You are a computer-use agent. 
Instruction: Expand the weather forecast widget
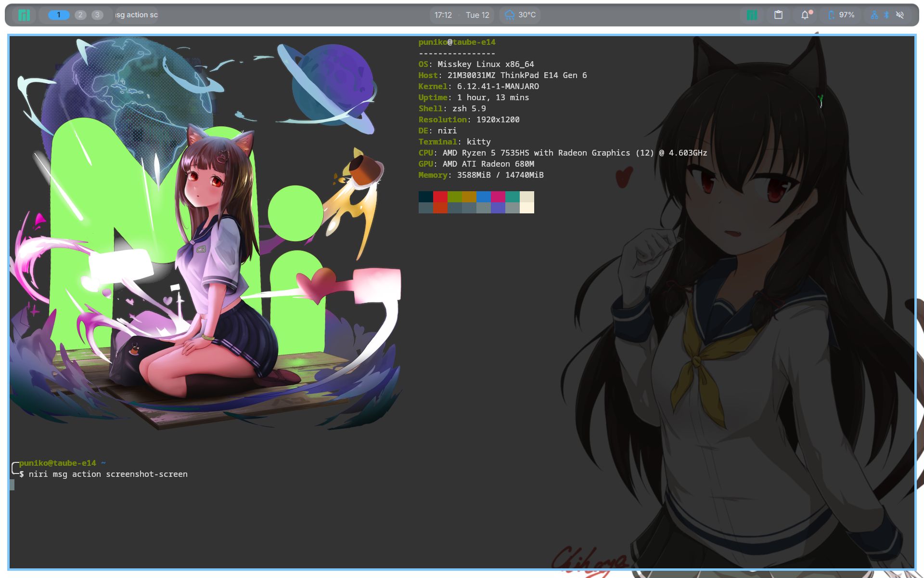(519, 15)
